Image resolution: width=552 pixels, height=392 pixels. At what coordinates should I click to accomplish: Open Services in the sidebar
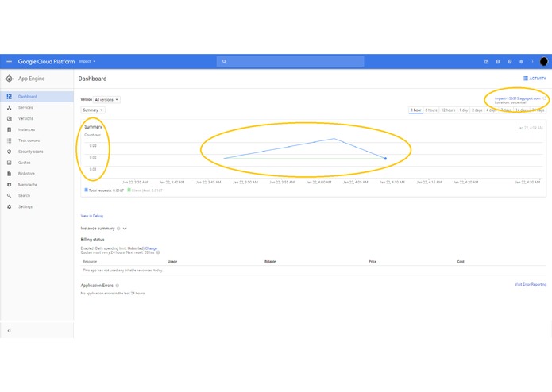[37, 108]
